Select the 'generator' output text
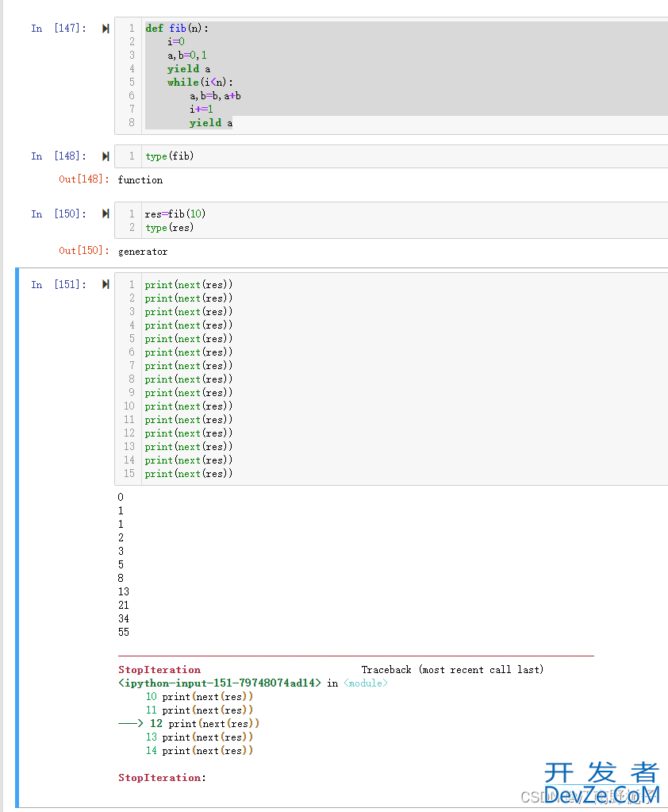Screen dimensions: 668x812 click(143, 252)
